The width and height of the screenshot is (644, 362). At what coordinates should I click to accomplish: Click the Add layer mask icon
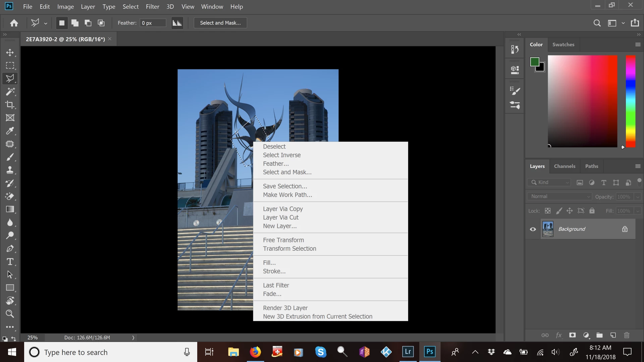(573, 335)
